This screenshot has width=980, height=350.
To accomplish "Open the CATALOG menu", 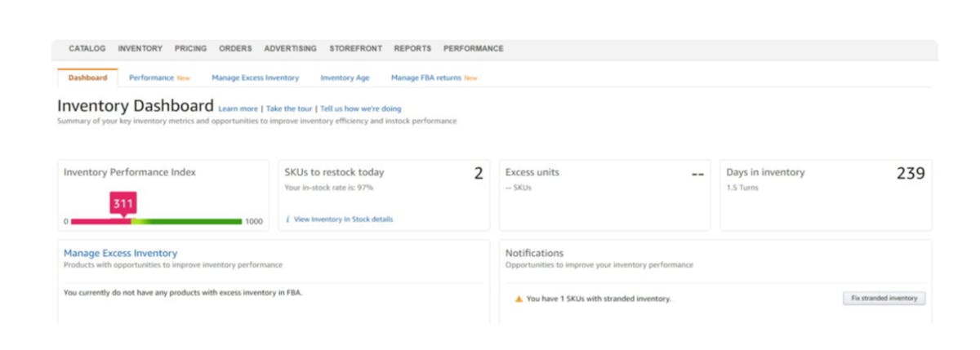I will click(x=87, y=49).
